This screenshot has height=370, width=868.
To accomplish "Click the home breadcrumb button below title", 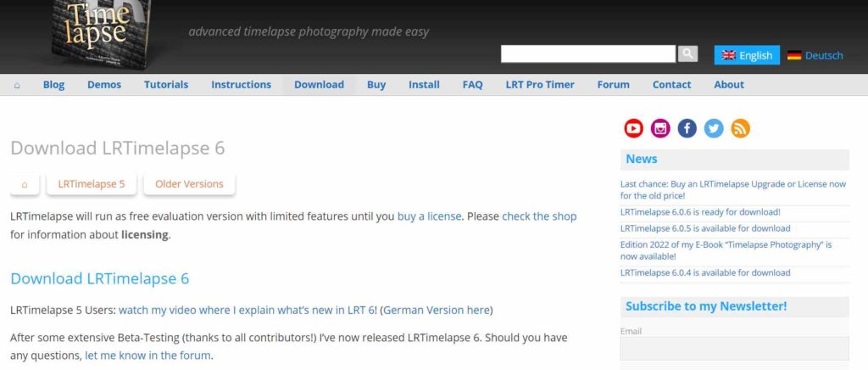I will click(x=25, y=184).
